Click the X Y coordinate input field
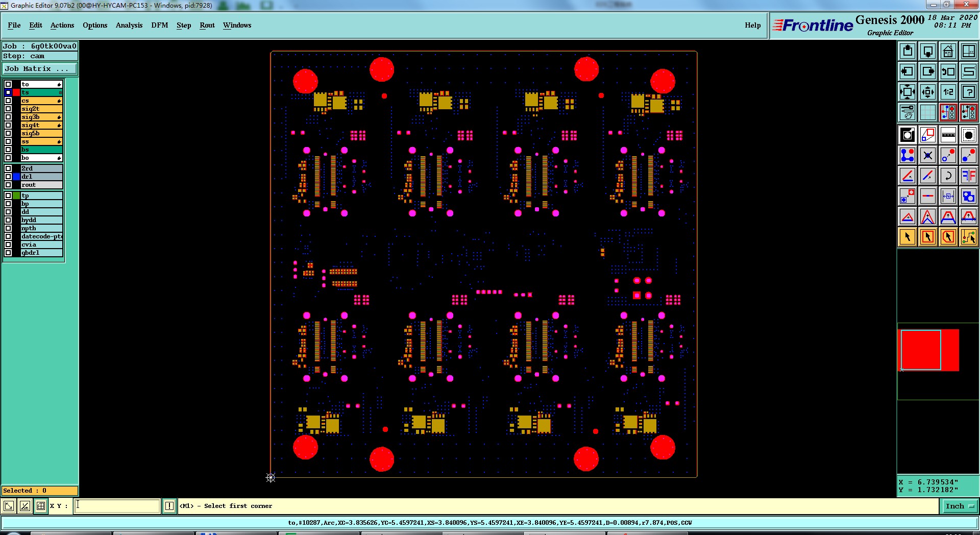Image resolution: width=980 pixels, height=535 pixels. pos(117,506)
